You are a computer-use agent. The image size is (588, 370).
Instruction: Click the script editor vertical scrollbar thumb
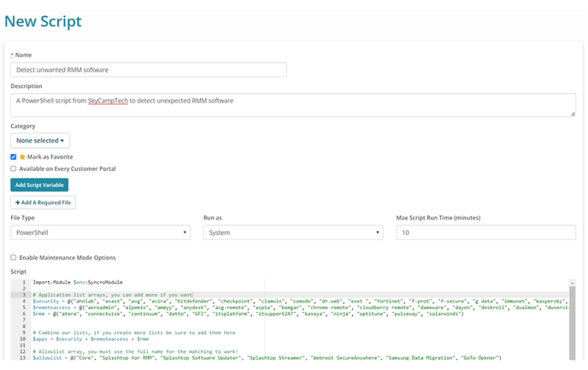click(573, 323)
